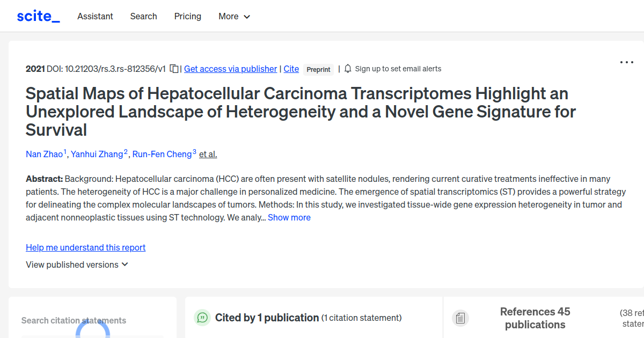Click the scite_ logo
Viewport: 644px width, 338px height.
[x=38, y=16]
